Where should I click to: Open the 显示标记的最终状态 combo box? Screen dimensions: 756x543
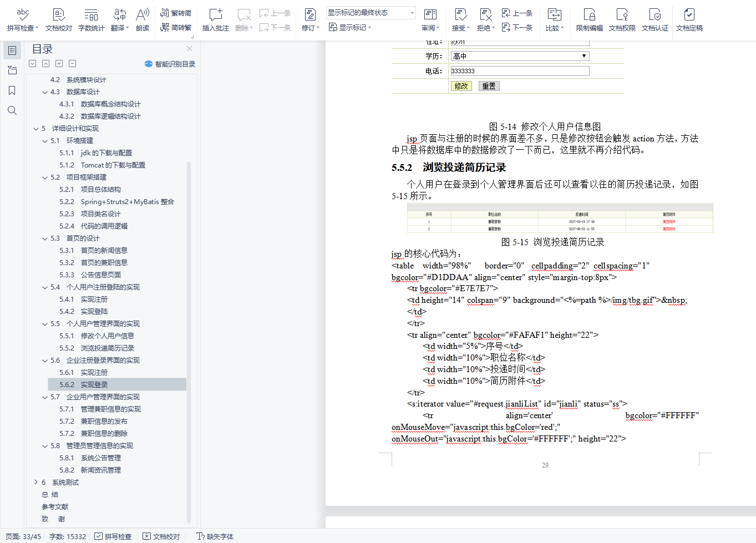coord(371,13)
